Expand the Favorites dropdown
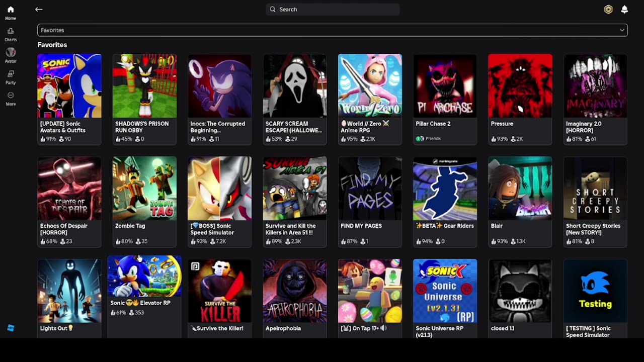This screenshot has height=362, width=644. 333,30
